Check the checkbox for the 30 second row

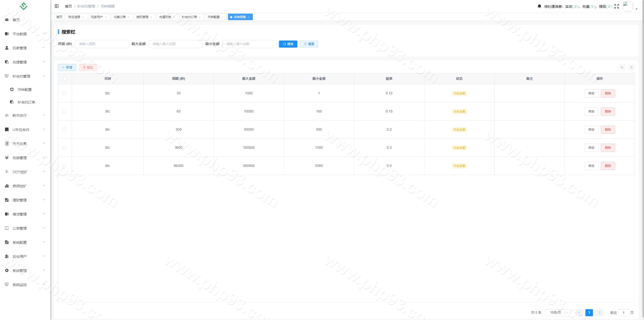point(64,93)
